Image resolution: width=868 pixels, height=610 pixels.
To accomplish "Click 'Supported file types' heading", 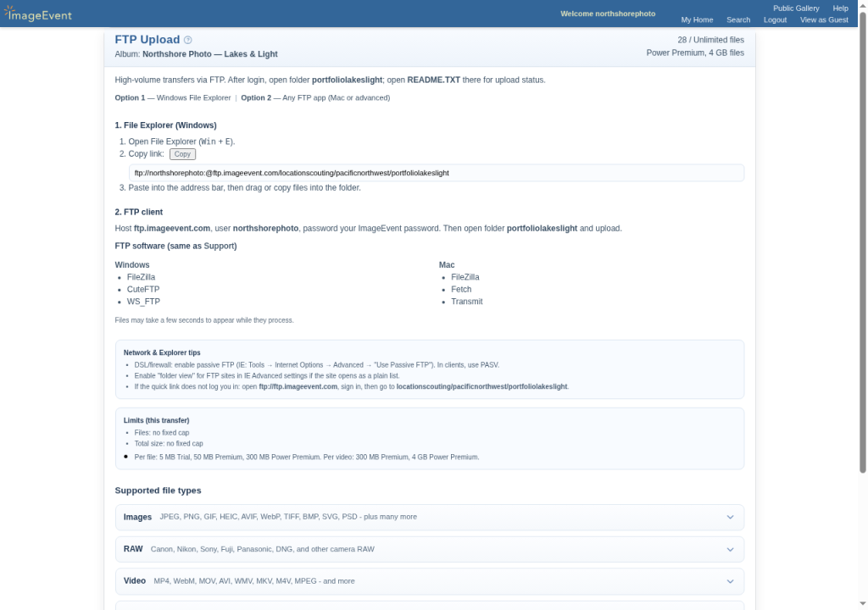I will 158,491.
